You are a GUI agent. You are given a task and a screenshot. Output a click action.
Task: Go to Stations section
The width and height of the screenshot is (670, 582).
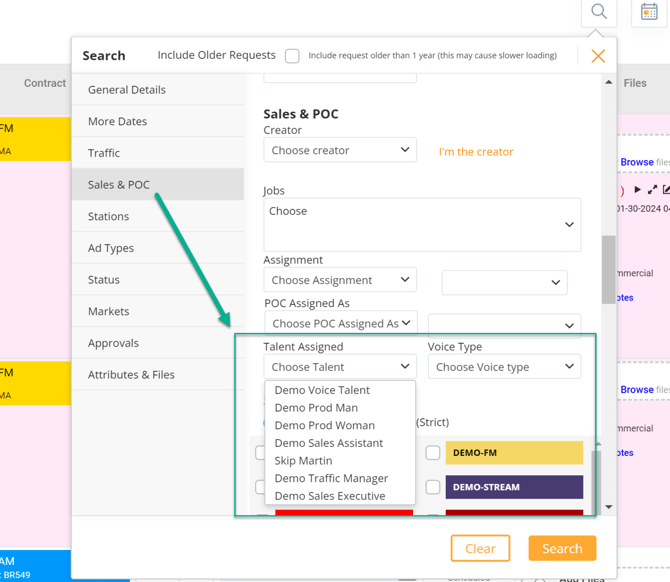click(158, 216)
